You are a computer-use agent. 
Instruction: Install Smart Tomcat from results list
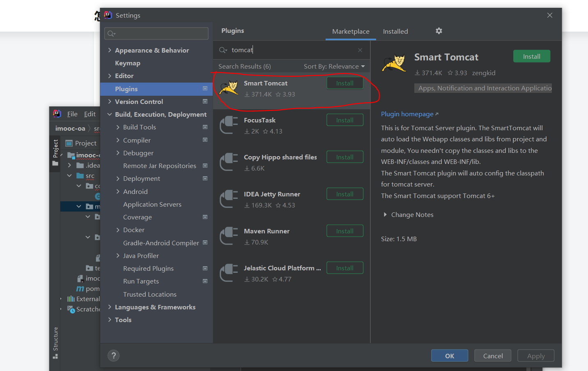345,83
